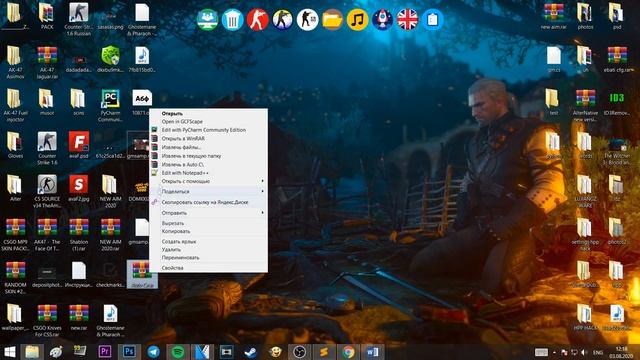
Task: Open File Explorer from the taskbar
Action: click(x=32, y=352)
